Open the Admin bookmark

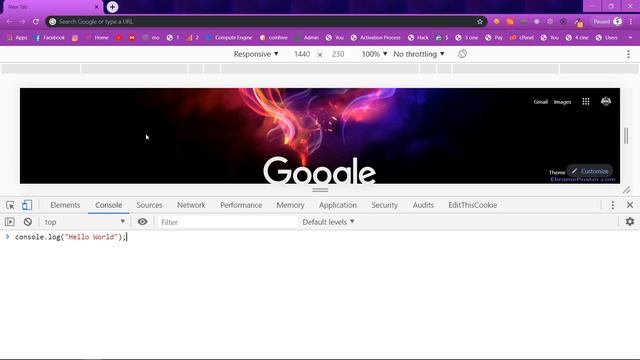(307, 38)
